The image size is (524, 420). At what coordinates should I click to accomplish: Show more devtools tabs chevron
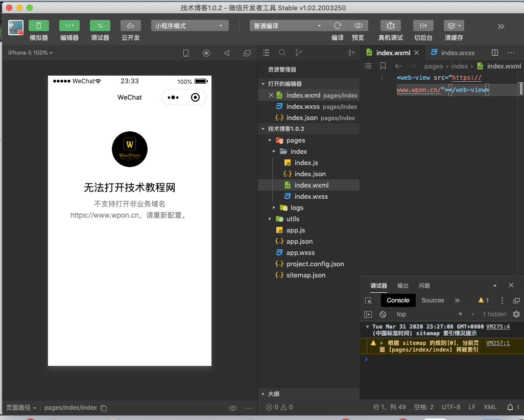click(x=457, y=300)
